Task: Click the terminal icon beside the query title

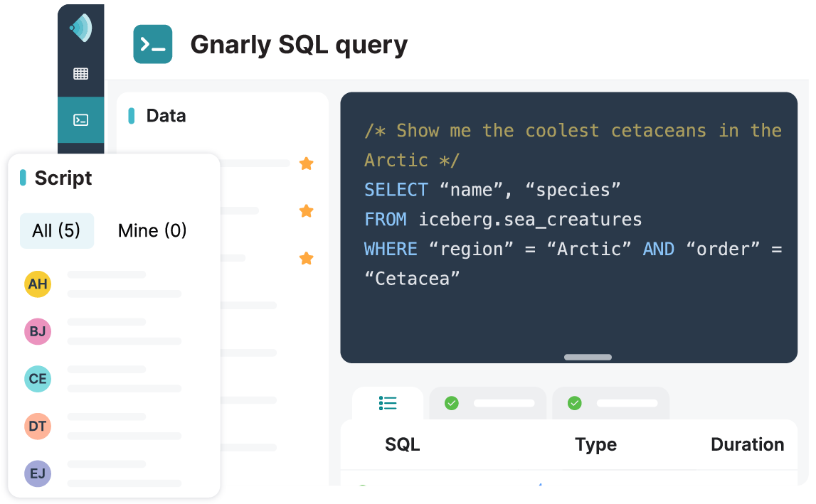Action: click(x=153, y=44)
